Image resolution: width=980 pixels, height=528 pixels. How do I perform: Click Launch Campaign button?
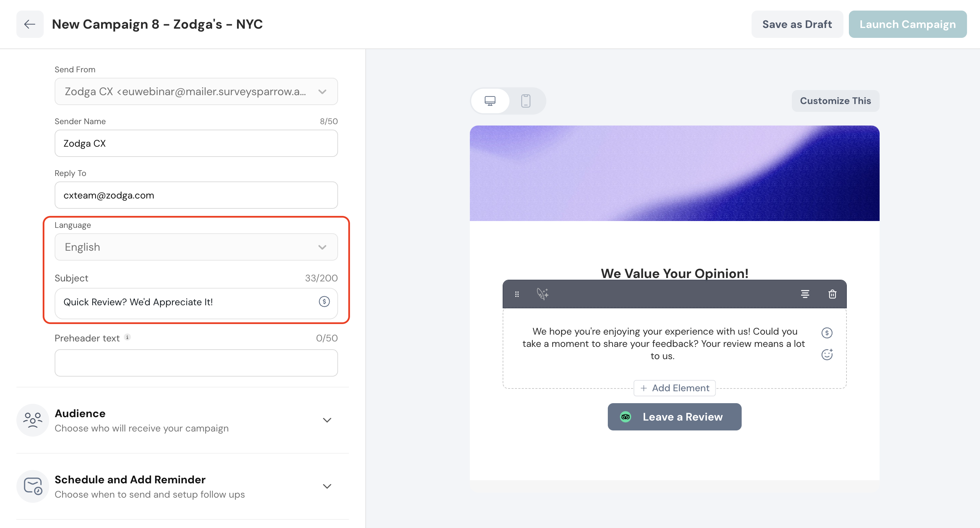click(907, 24)
